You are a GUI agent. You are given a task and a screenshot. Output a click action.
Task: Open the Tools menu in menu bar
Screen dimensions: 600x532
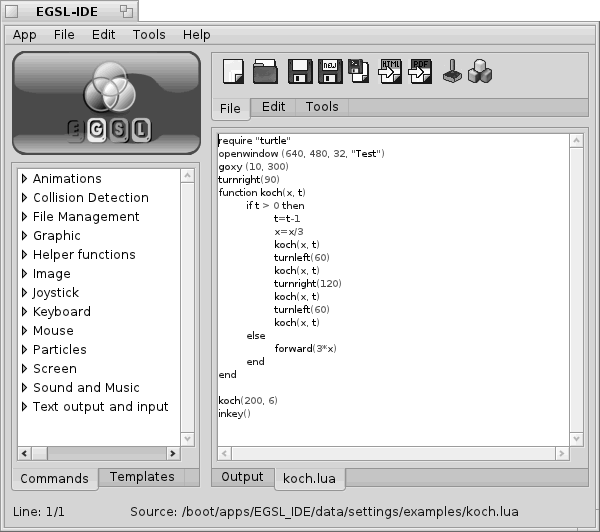point(149,35)
